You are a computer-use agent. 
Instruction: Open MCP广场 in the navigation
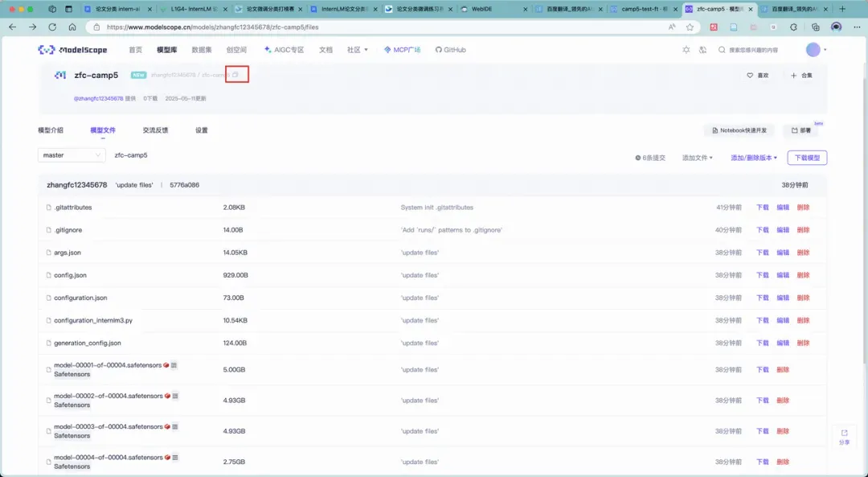click(402, 50)
